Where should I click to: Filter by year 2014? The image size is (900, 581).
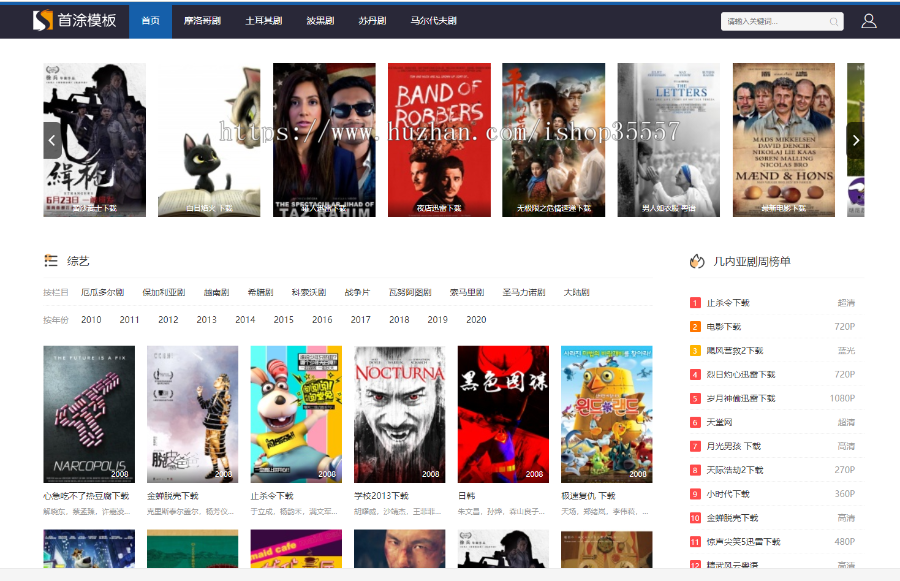245,320
